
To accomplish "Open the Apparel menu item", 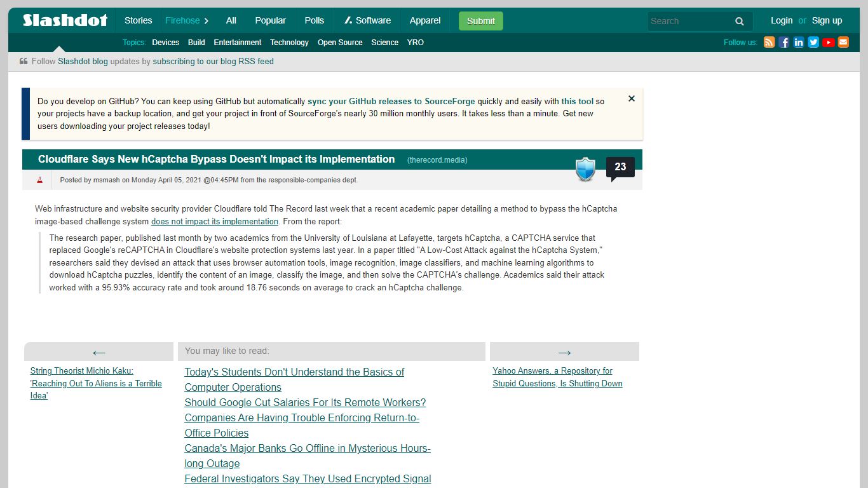I will [425, 20].
